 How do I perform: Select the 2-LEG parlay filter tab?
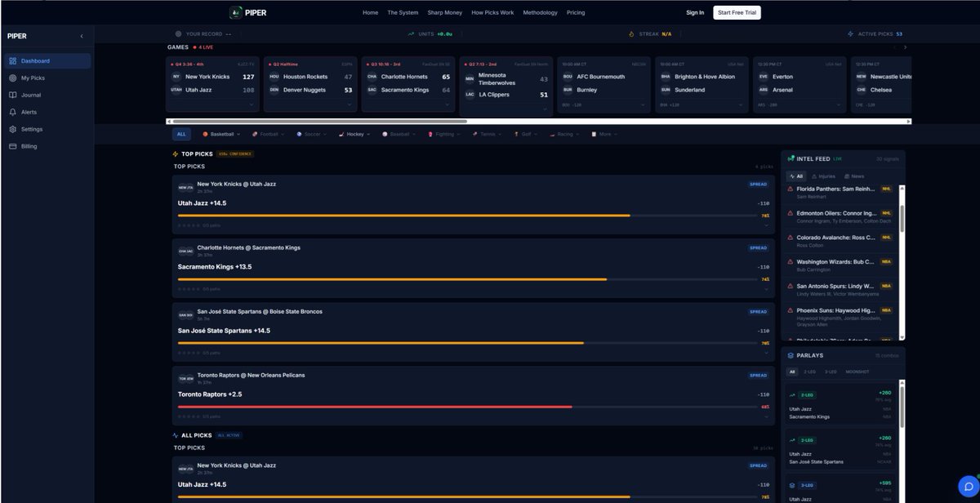[x=809, y=372]
